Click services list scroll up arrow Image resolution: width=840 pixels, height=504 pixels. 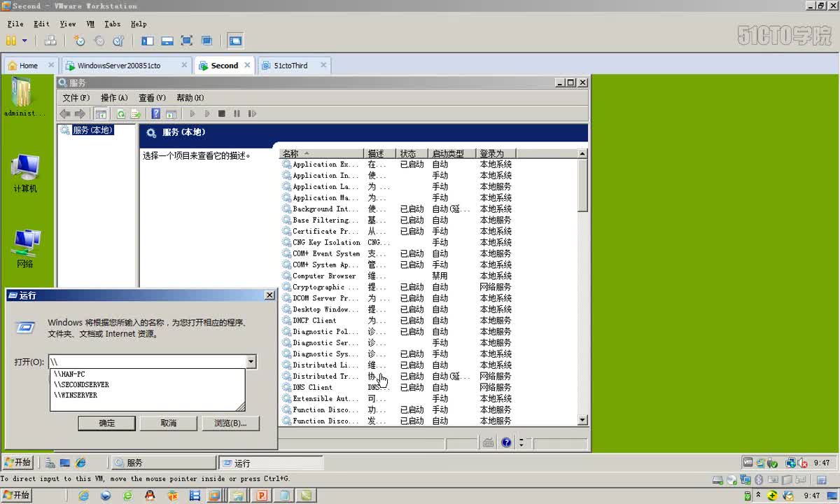coord(582,153)
